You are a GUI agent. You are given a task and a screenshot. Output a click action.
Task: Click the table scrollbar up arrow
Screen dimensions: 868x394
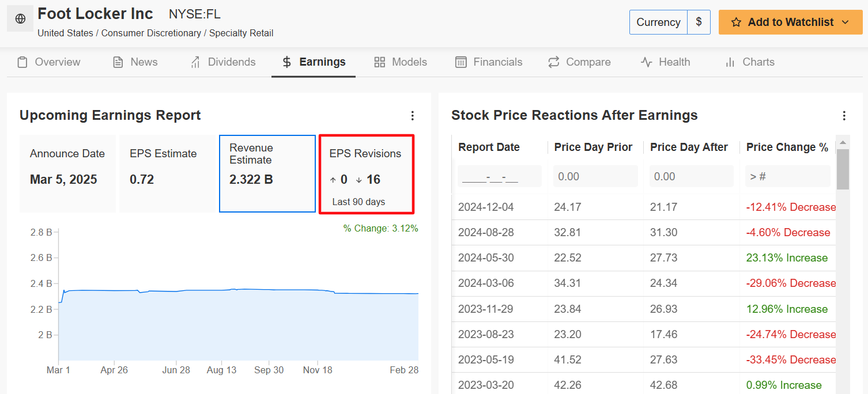843,142
